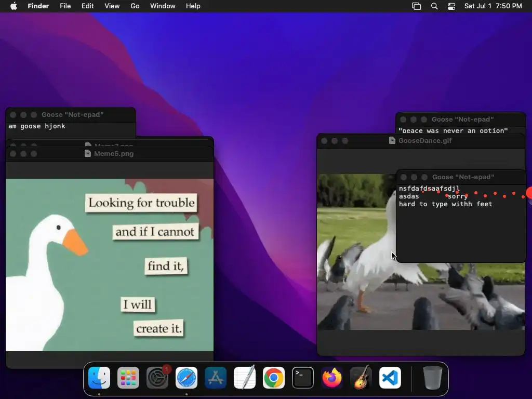Open Terminal from the dock
This screenshot has width=532, height=399.
303,378
